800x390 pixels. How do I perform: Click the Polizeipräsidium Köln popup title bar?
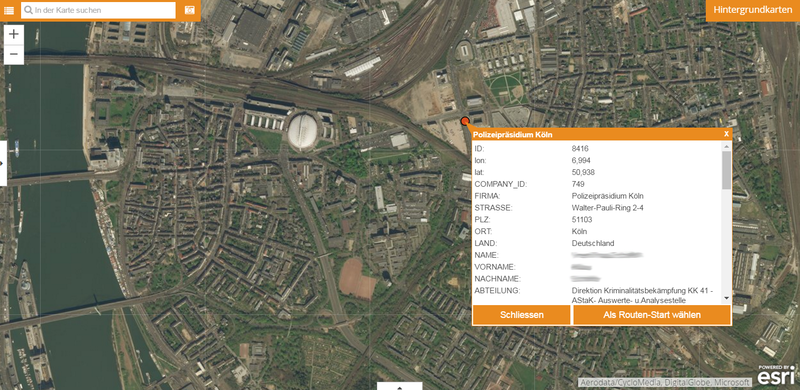(x=597, y=134)
